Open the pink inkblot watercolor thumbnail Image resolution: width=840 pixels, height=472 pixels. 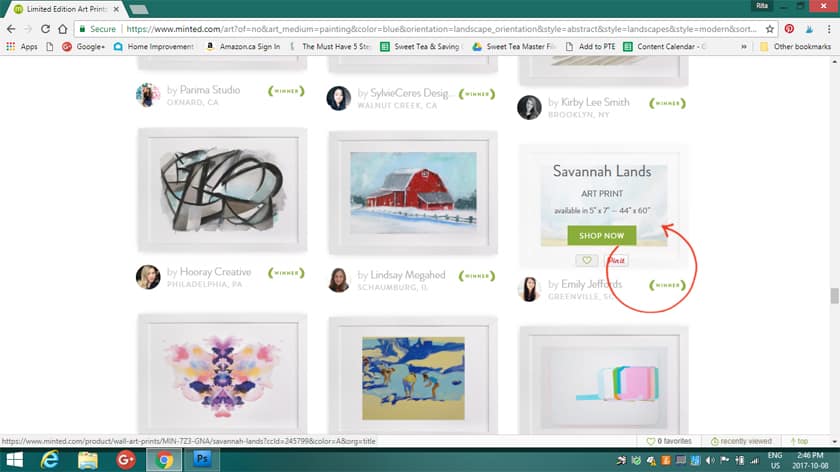(222, 375)
